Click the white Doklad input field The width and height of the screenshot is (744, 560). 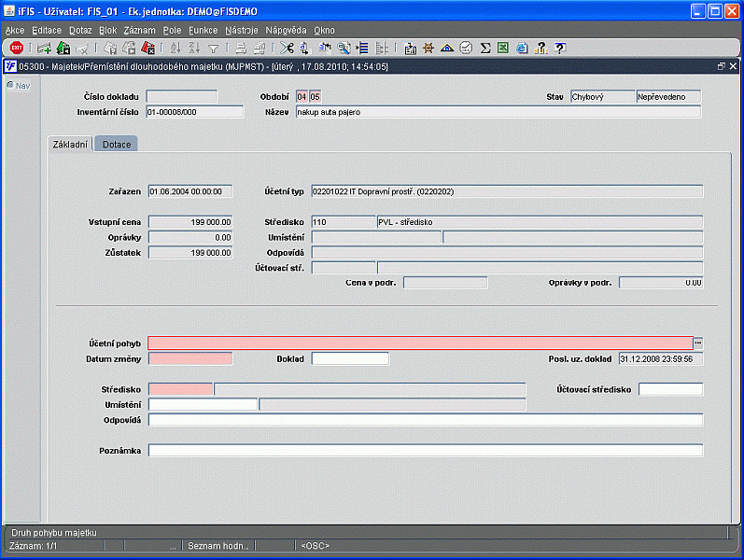point(350,358)
